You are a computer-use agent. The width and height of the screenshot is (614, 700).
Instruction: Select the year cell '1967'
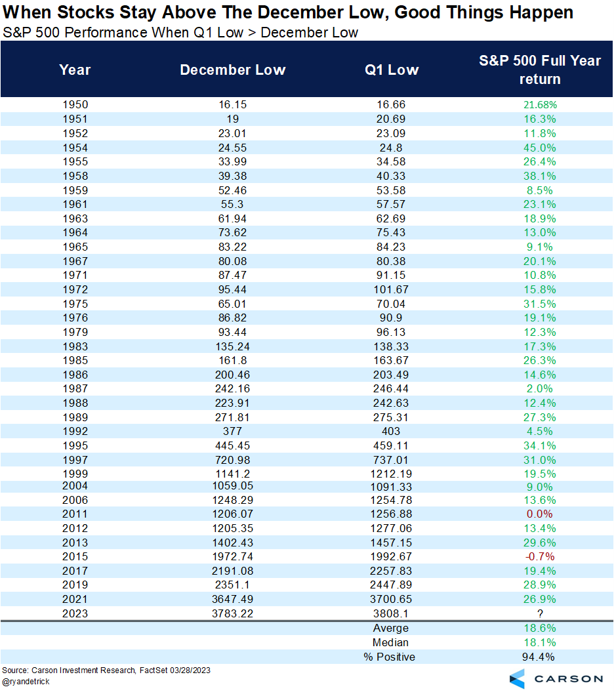75,260
